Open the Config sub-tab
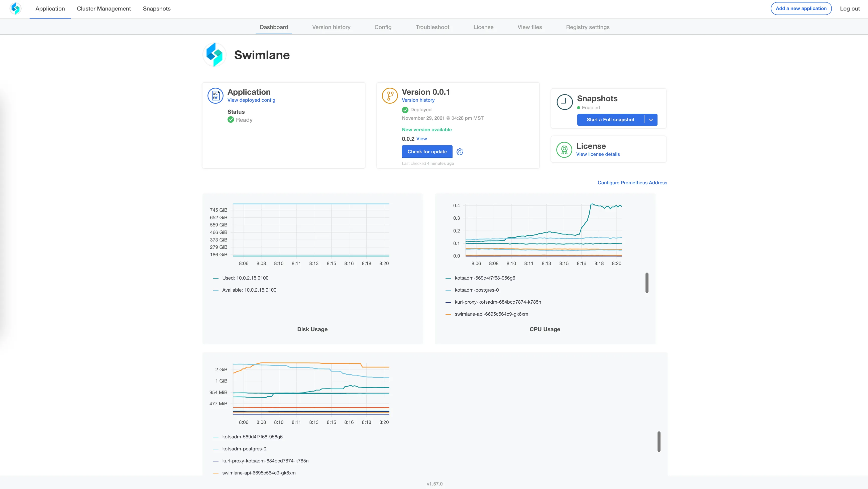Screen dimensions: 868x489 [383, 27]
